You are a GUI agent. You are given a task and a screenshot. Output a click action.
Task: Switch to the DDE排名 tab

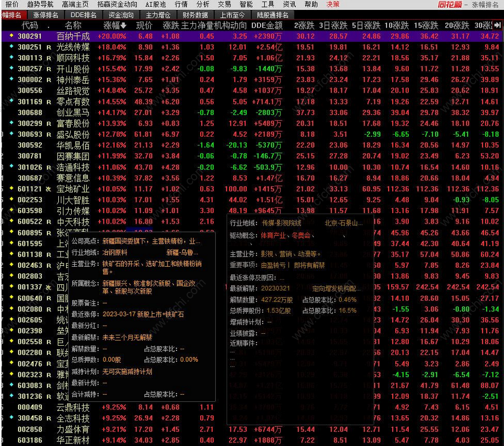(x=84, y=15)
